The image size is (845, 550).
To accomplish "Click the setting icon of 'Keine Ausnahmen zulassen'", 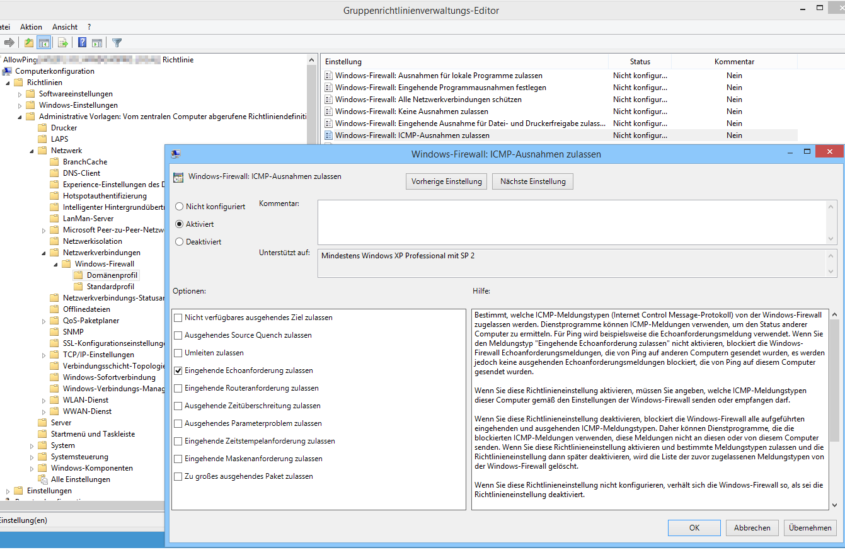I will click(328, 111).
